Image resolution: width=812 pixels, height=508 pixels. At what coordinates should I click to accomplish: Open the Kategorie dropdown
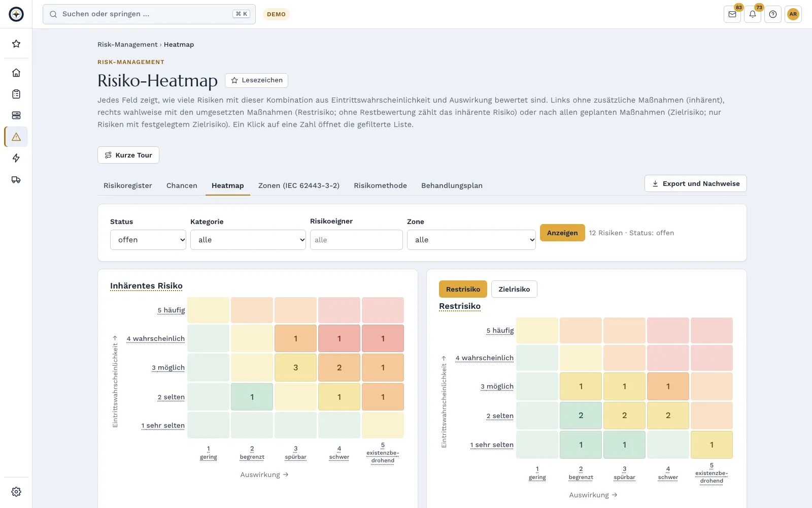click(248, 240)
